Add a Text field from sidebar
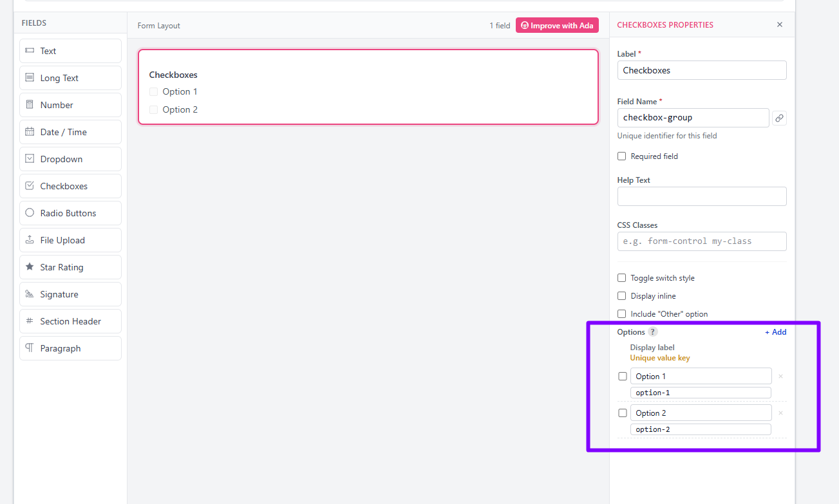Image resolution: width=839 pixels, height=504 pixels. 70,51
